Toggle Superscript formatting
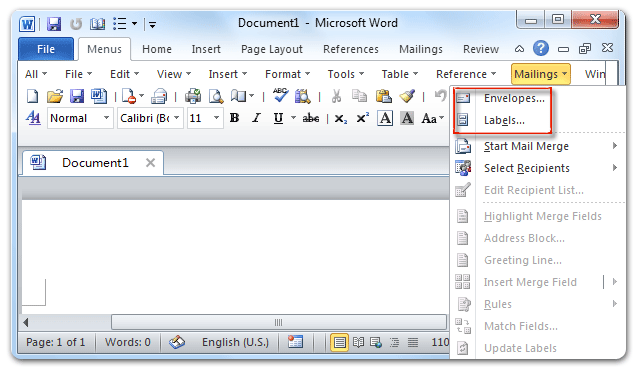 [363, 118]
